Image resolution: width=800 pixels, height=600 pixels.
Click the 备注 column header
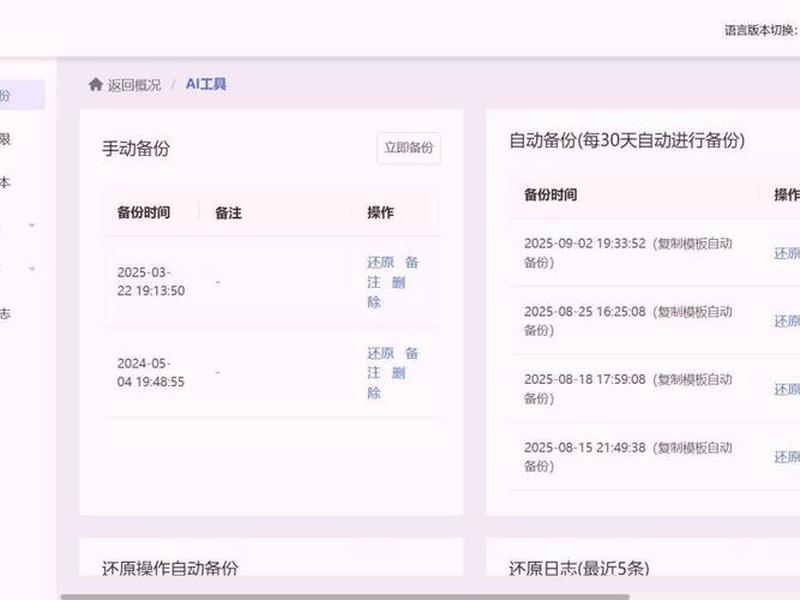228,213
